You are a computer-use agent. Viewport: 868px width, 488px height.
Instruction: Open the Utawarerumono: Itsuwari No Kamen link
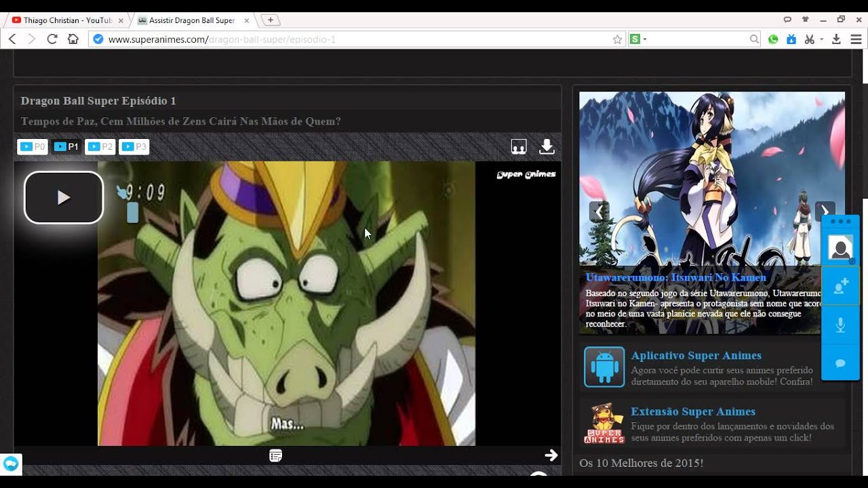pyautogui.click(x=675, y=277)
